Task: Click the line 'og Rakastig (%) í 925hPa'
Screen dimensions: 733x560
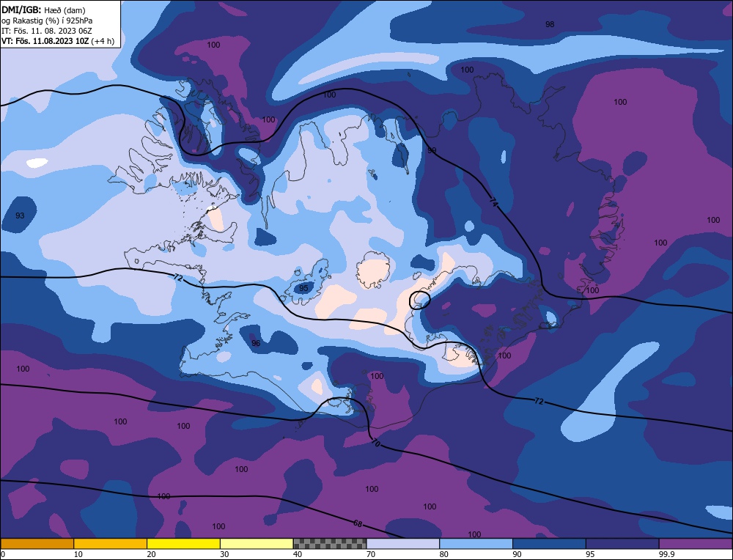Action: point(47,21)
